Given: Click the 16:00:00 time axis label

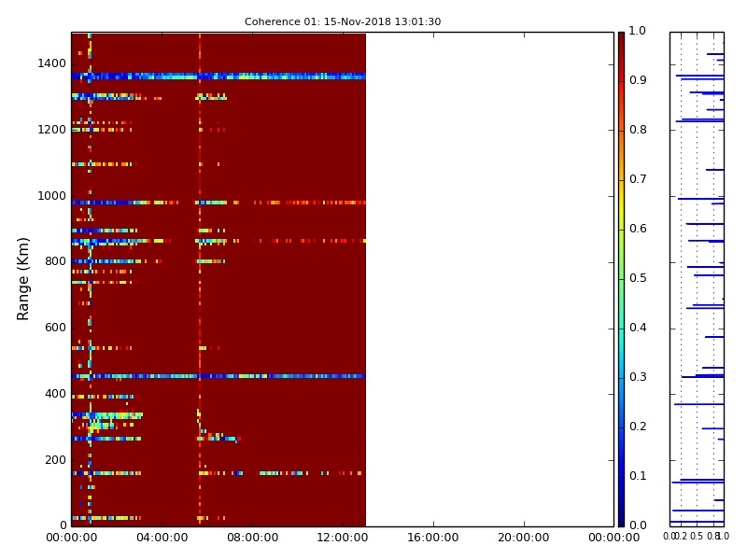Looking at the screenshot, I should click(433, 538).
